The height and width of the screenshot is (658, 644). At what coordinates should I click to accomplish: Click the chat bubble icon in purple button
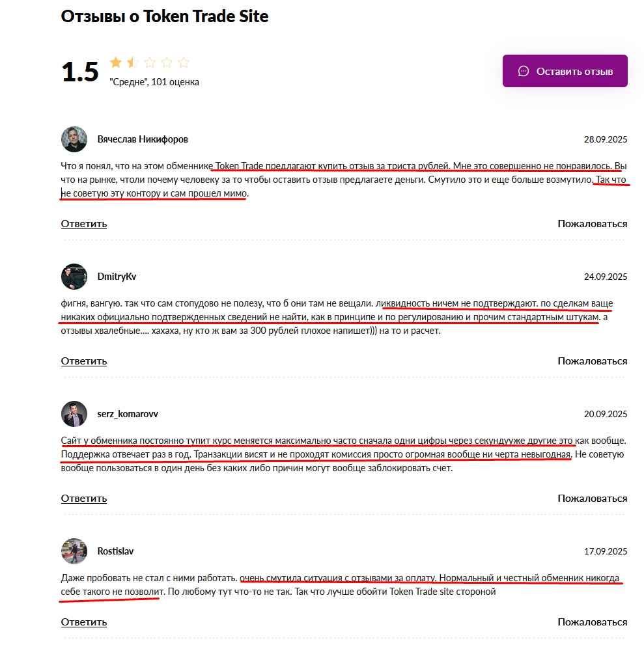coord(523,72)
